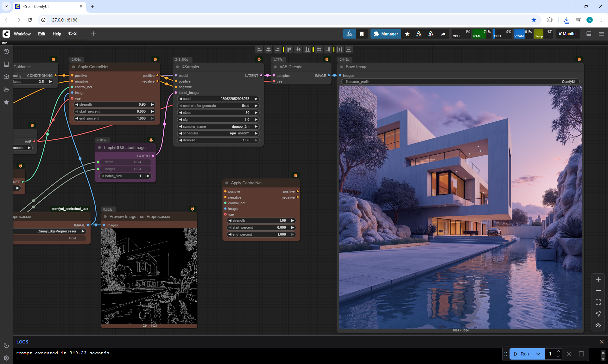Click the share arrow icon
This screenshot has width=608, height=364.
tap(443, 34)
